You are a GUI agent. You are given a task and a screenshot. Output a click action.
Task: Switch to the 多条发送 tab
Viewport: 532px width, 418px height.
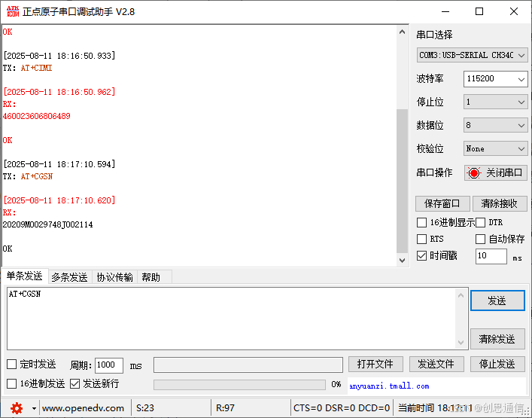click(x=69, y=277)
